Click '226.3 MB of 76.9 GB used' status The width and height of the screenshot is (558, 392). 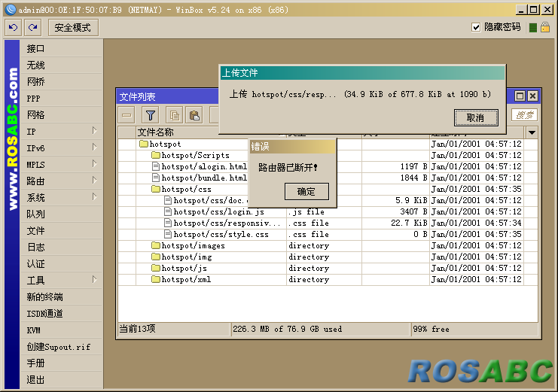coord(288,329)
